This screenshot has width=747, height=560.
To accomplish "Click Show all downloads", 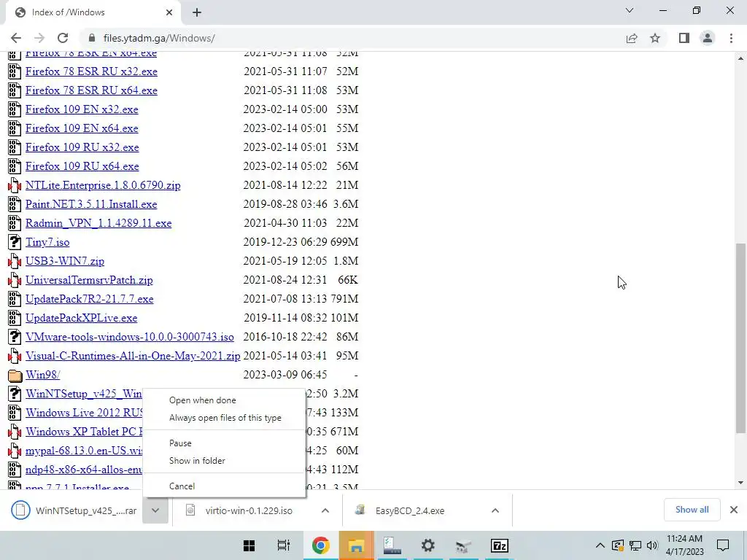I will (x=692, y=510).
